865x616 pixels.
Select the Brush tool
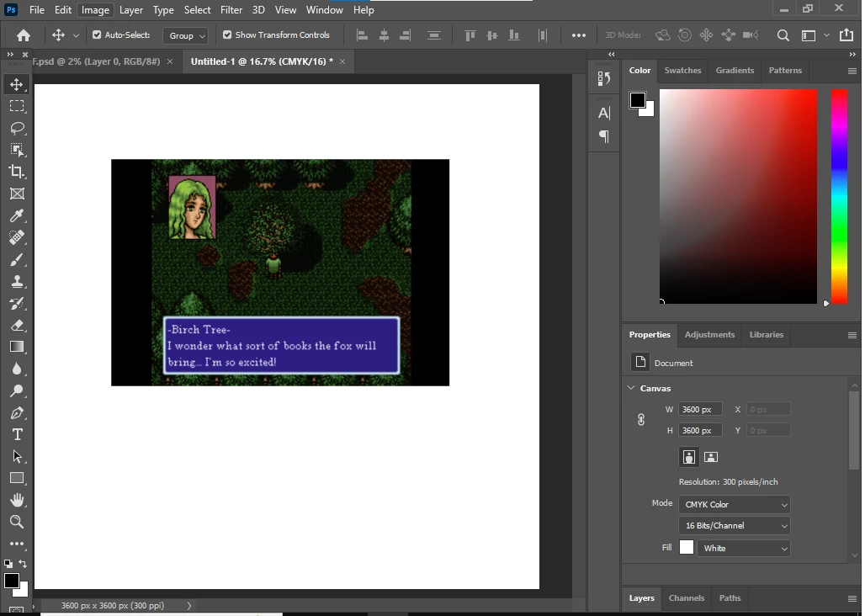17,259
